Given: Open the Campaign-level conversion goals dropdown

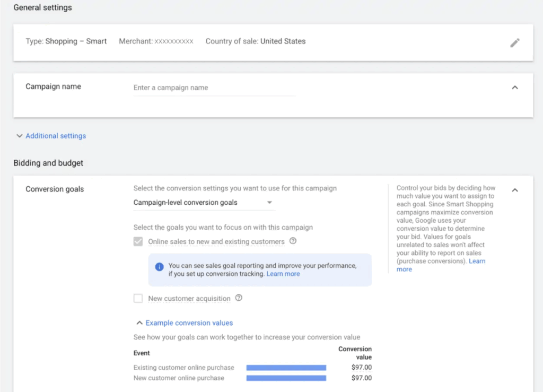Looking at the screenshot, I should (203, 203).
